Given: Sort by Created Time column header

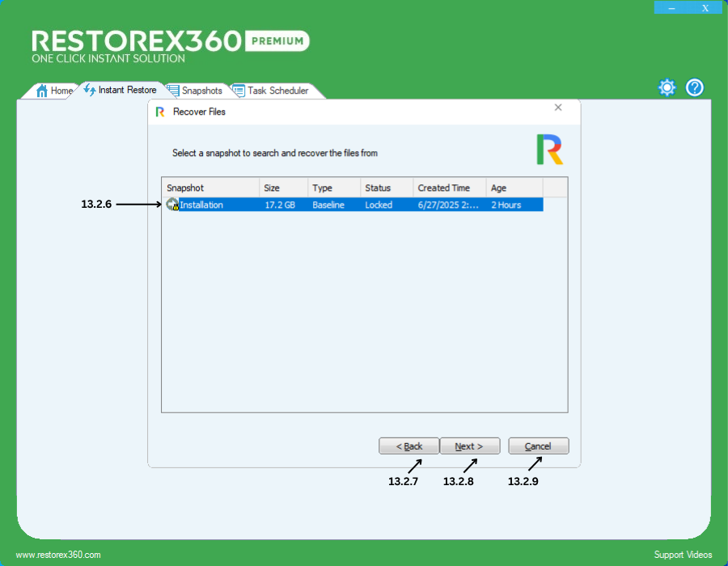Looking at the screenshot, I should tap(449, 188).
